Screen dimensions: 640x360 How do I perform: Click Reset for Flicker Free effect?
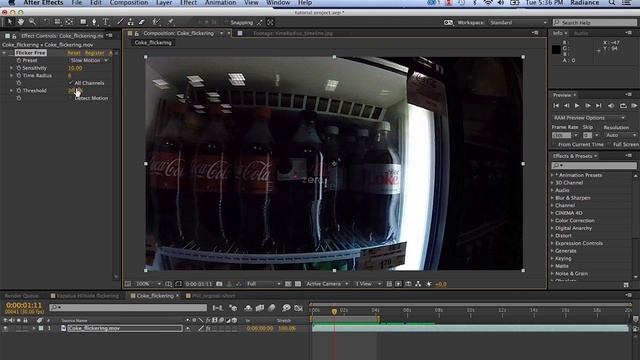tap(74, 53)
